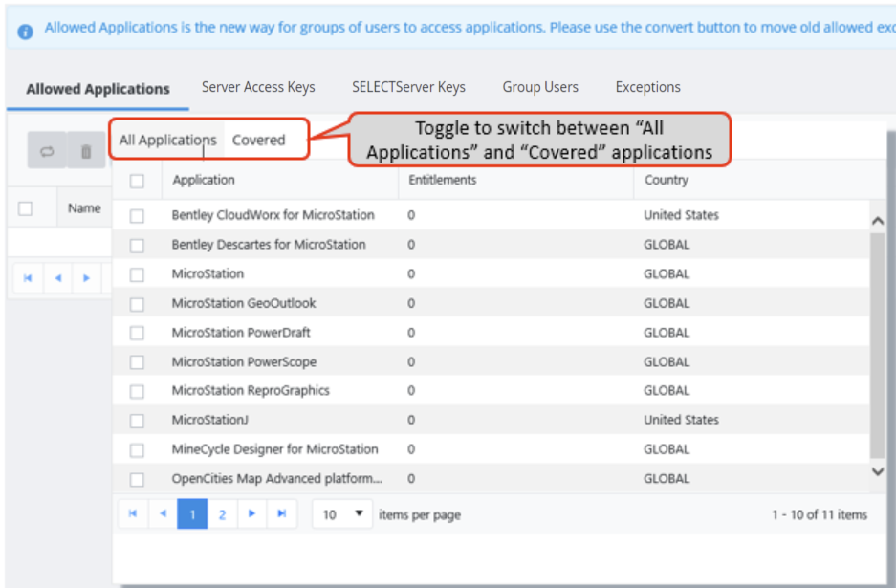Click the blue info icon in the banner

[25, 32]
